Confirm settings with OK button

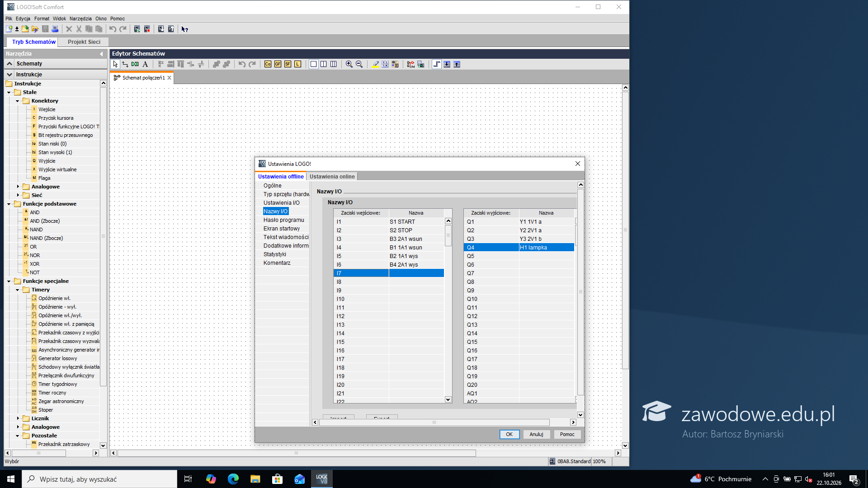click(509, 434)
